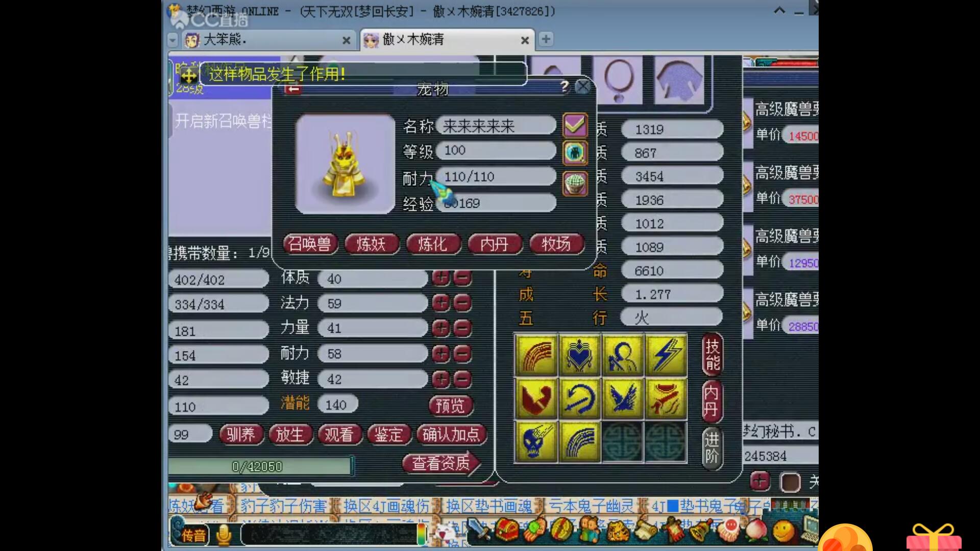
Task: Decrease 敏捷 with its minus button
Action: pos(462,379)
